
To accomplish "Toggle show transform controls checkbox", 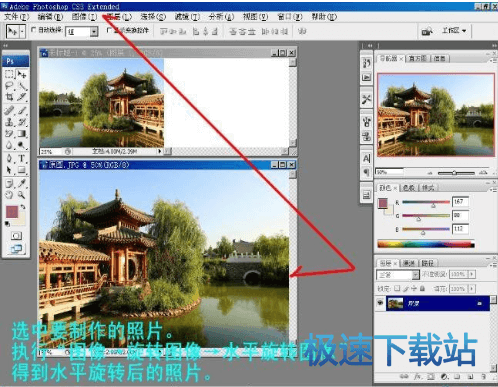I will tap(109, 30).
